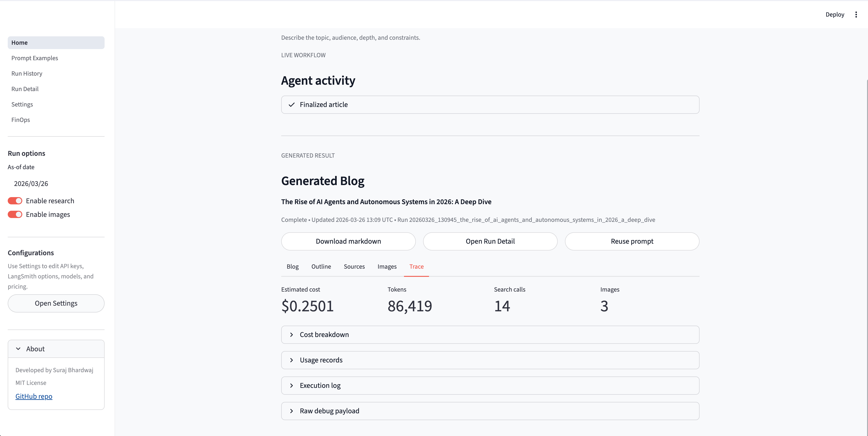The height and width of the screenshot is (436, 868).
Task: Click the Finalized article checkmark icon
Action: click(291, 105)
